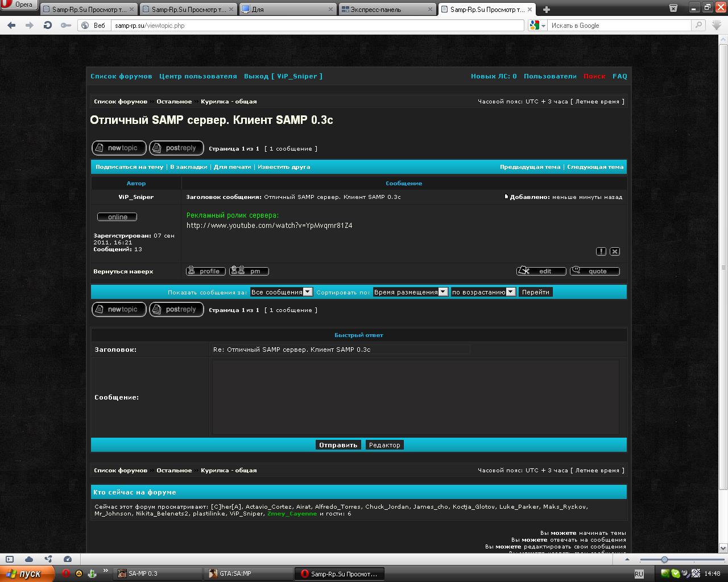This screenshot has height=582, width=728.
Task: Click 'Вернуться наверх' link
Action: (x=123, y=272)
